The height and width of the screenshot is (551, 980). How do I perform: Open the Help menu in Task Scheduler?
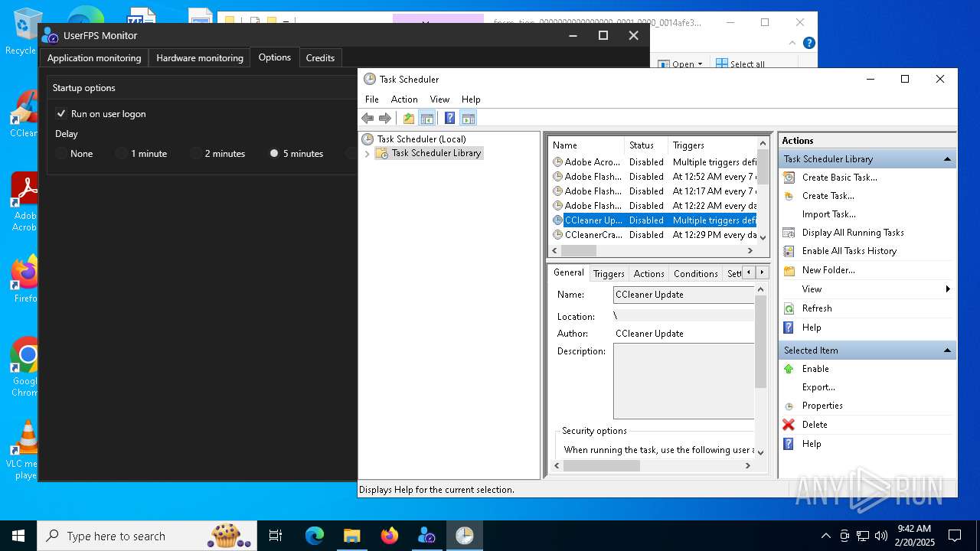coord(471,99)
